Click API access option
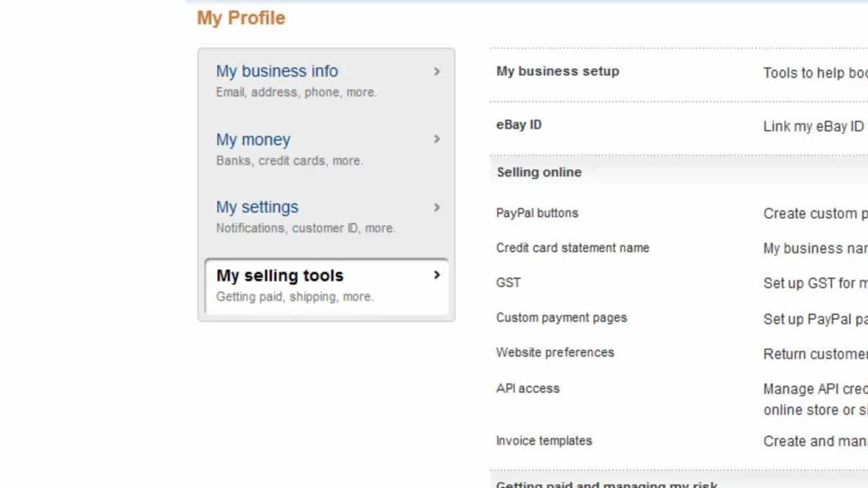 tap(528, 388)
